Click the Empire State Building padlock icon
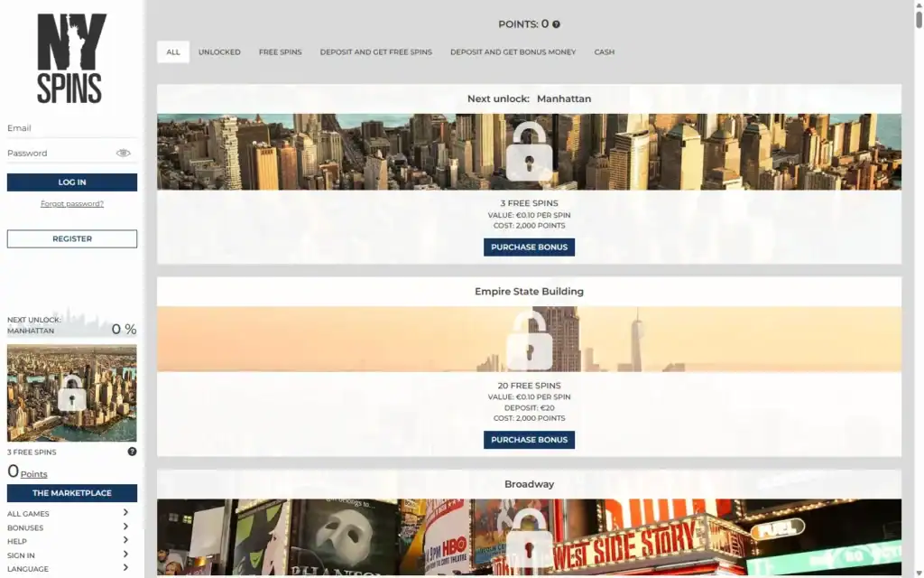924x578 pixels. pos(529,340)
